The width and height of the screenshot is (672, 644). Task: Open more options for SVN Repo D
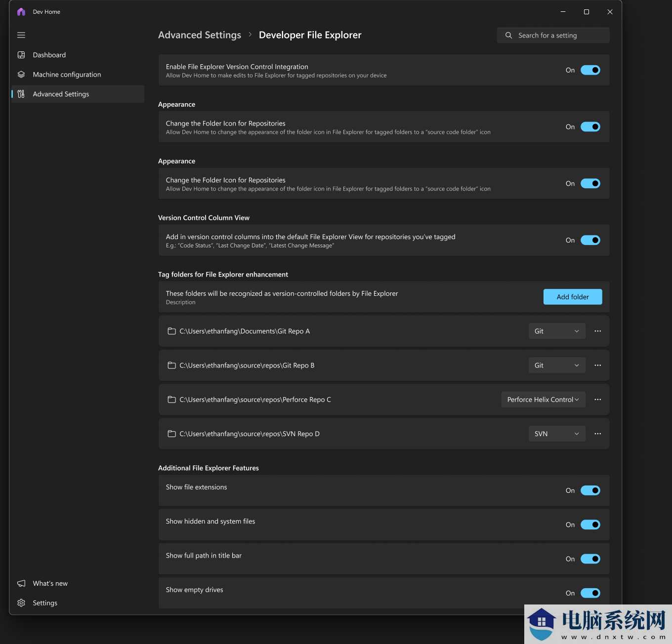598,434
